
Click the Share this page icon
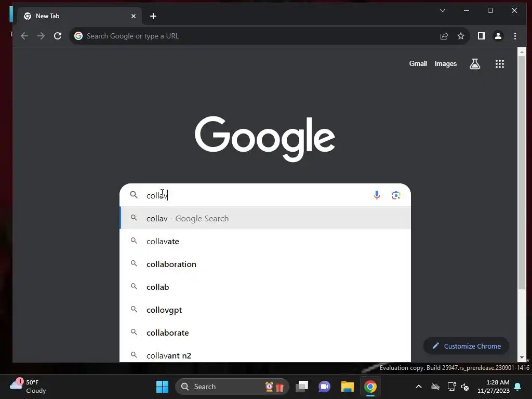(444, 36)
